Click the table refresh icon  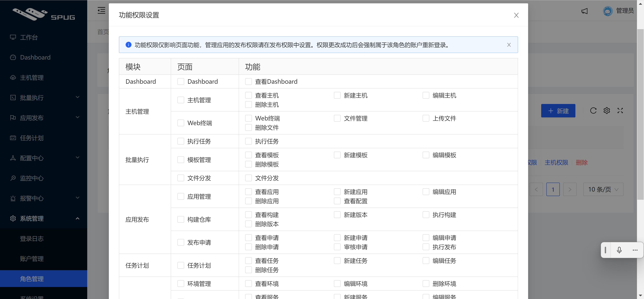pos(593,111)
